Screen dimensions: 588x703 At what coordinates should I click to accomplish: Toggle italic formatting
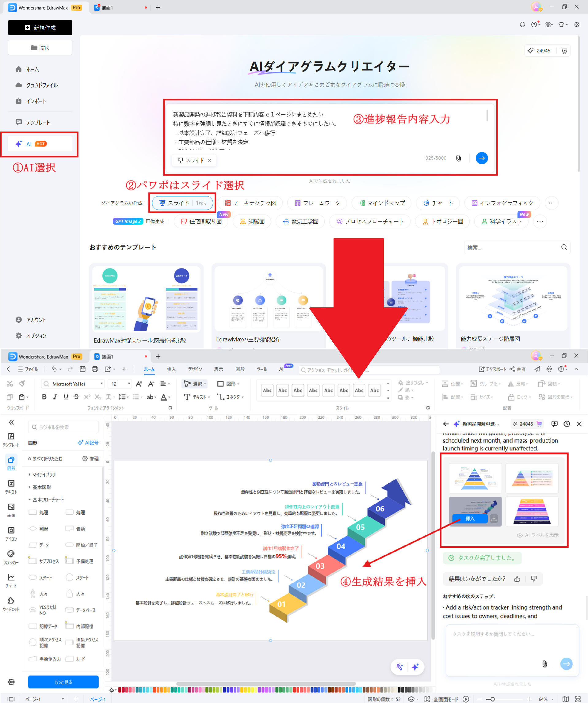[x=55, y=397]
